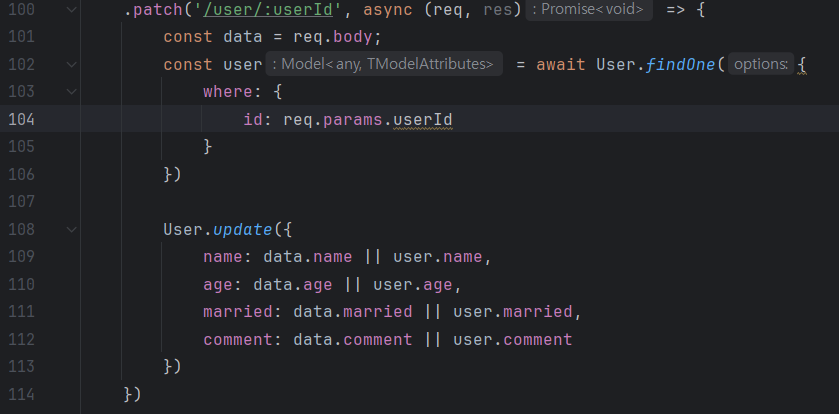Click the opening brace flagged on line 102
Image resolution: width=839 pixels, height=414 pixels.
801,65
